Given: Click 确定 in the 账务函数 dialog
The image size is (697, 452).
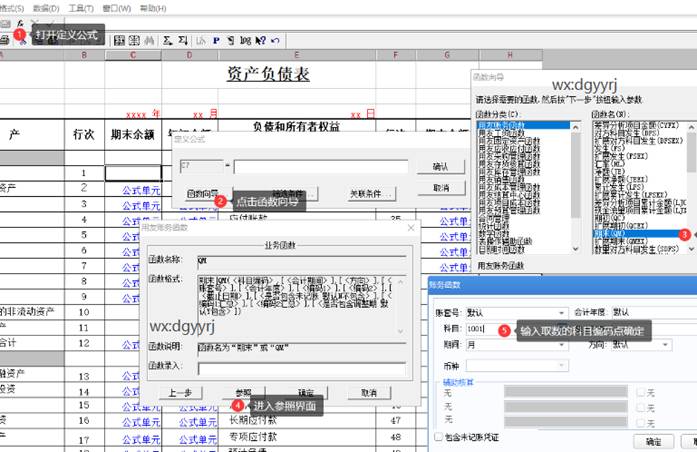Looking at the screenshot, I should (653, 441).
